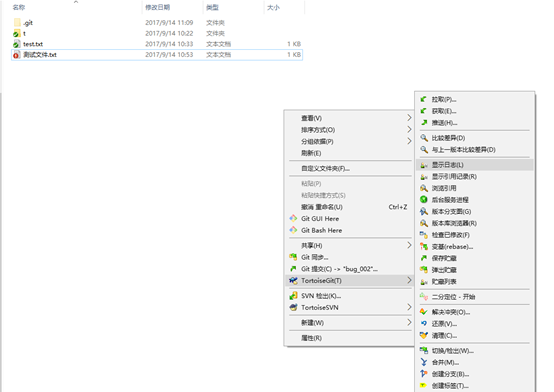Choose 刷新(E) from context menu
Viewport: 554px width, 392px height.
(349, 153)
